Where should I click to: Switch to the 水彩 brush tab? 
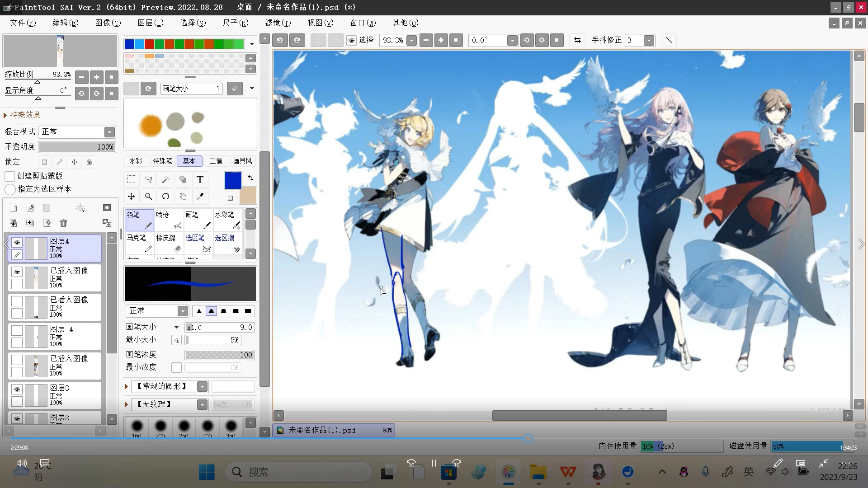pos(136,161)
